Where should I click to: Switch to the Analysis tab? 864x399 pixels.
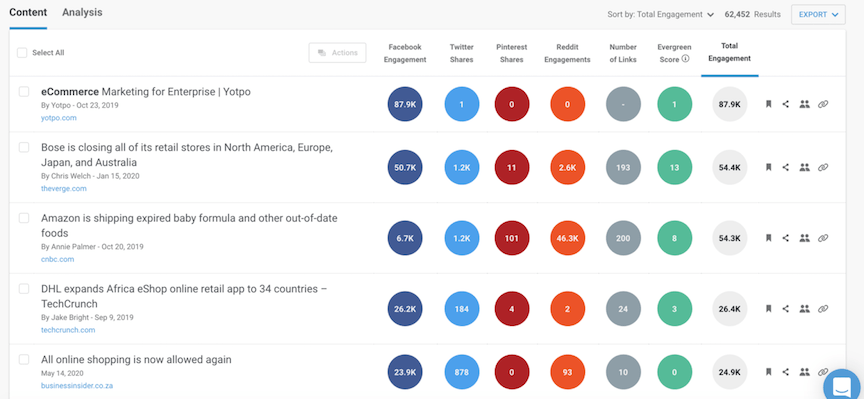[x=82, y=13]
